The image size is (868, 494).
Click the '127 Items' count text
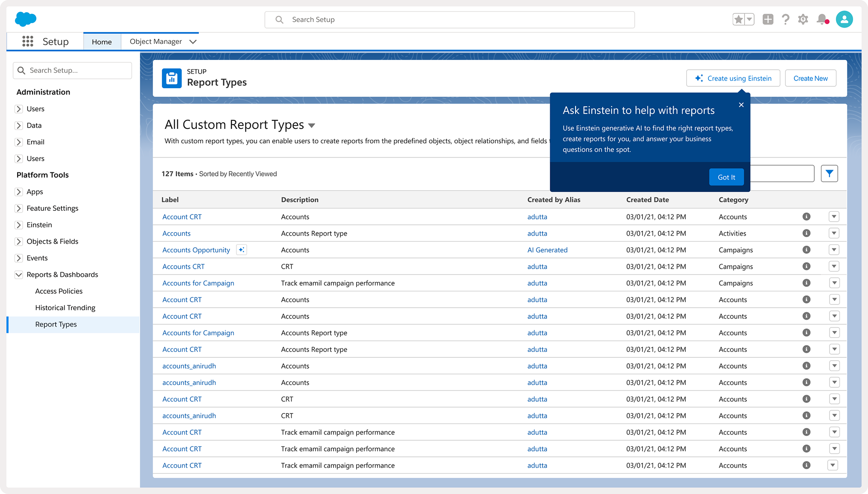[177, 174]
